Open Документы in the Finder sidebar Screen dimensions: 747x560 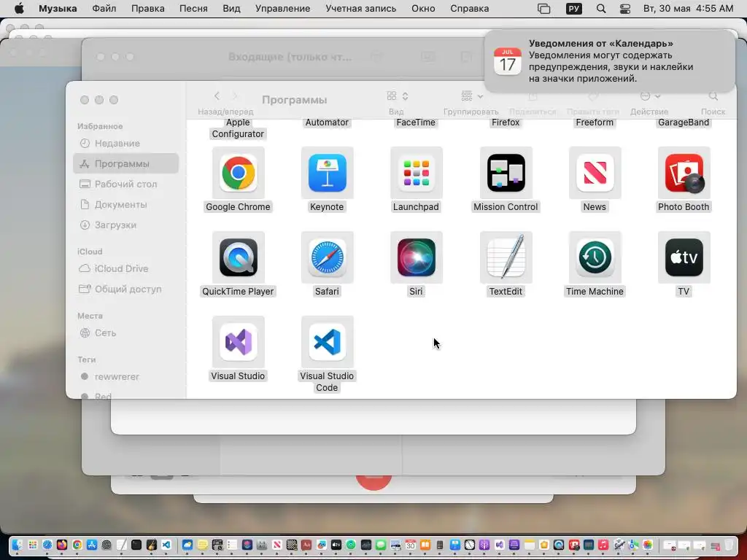pos(125,205)
